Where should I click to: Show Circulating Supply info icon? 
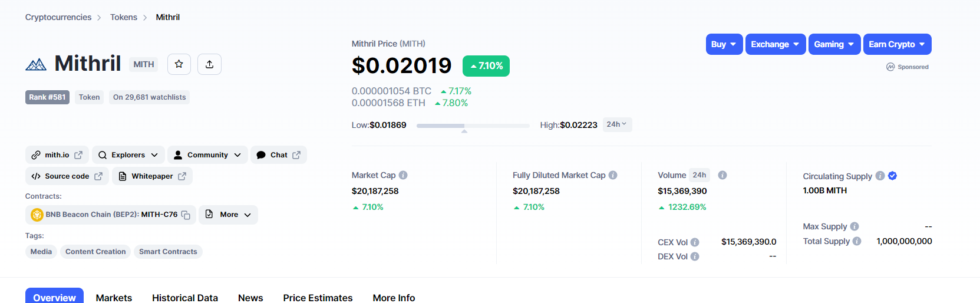(x=880, y=176)
